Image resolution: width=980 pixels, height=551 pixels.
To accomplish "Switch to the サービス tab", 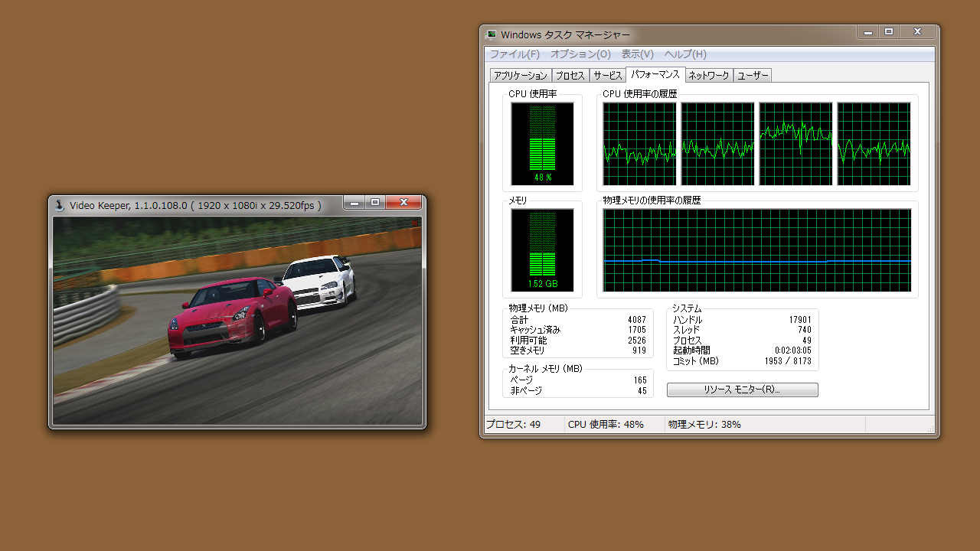I will [607, 76].
